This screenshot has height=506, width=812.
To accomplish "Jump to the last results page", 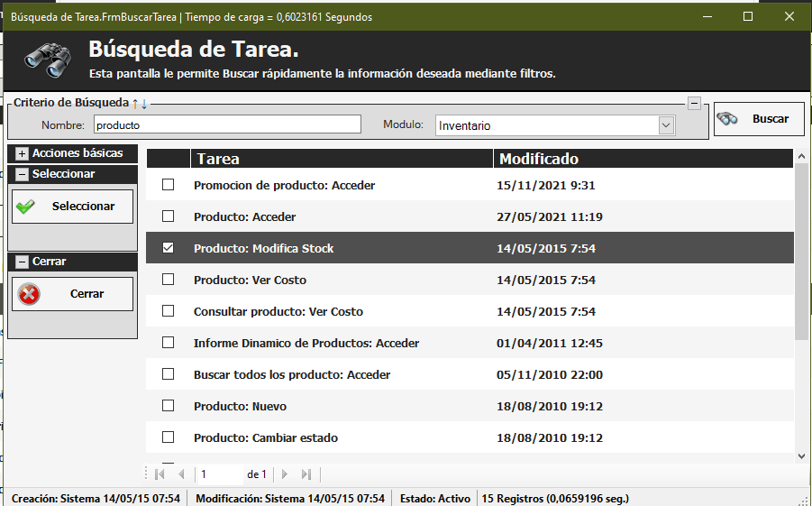I will click(x=306, y=474).
